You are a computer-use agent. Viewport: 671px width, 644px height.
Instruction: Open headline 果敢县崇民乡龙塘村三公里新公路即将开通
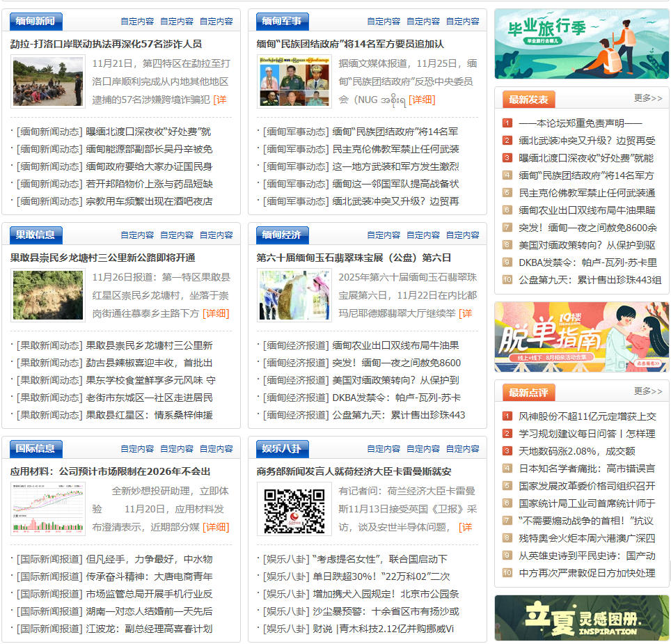103,258
